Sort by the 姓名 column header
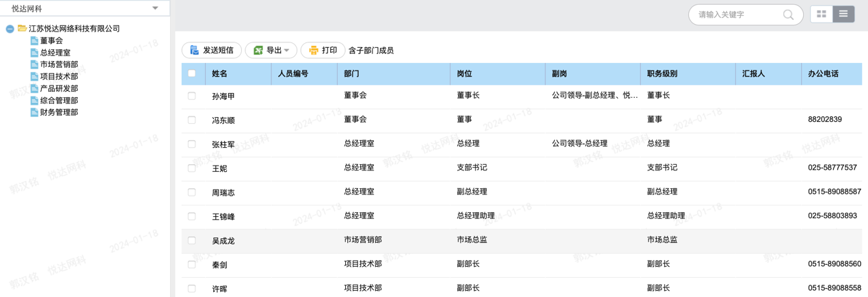The image size is (868, 297). tap(219, 74)
